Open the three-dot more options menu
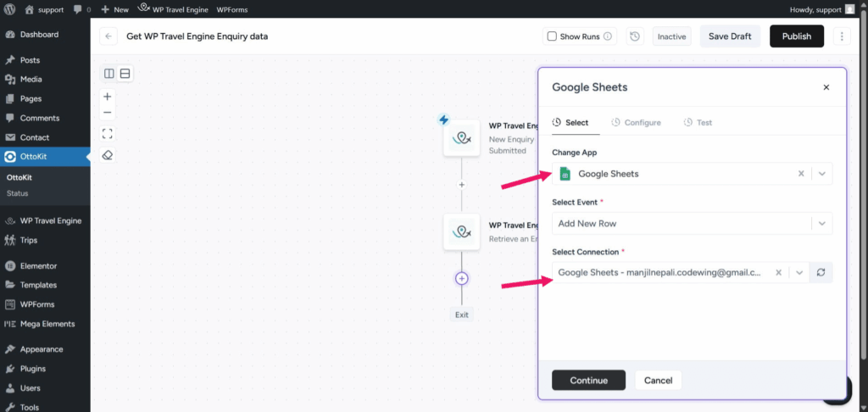Viewport: 868px width, 412px height. (842, 36)
